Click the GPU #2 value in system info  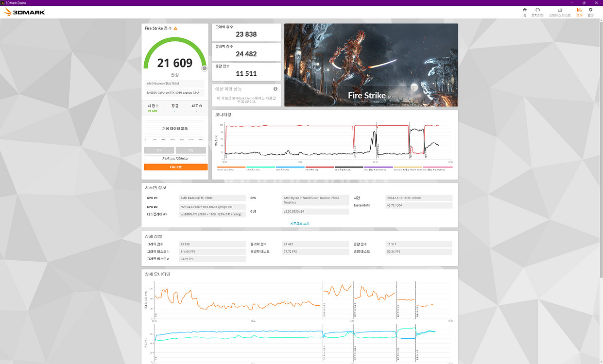tap(212, 207)
